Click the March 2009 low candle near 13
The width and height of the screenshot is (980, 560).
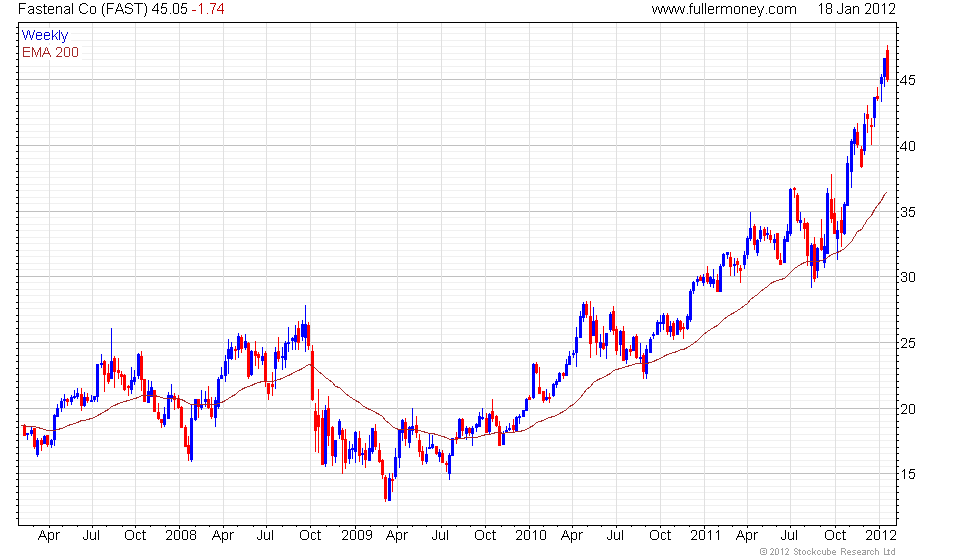click(x=388, y=488)
